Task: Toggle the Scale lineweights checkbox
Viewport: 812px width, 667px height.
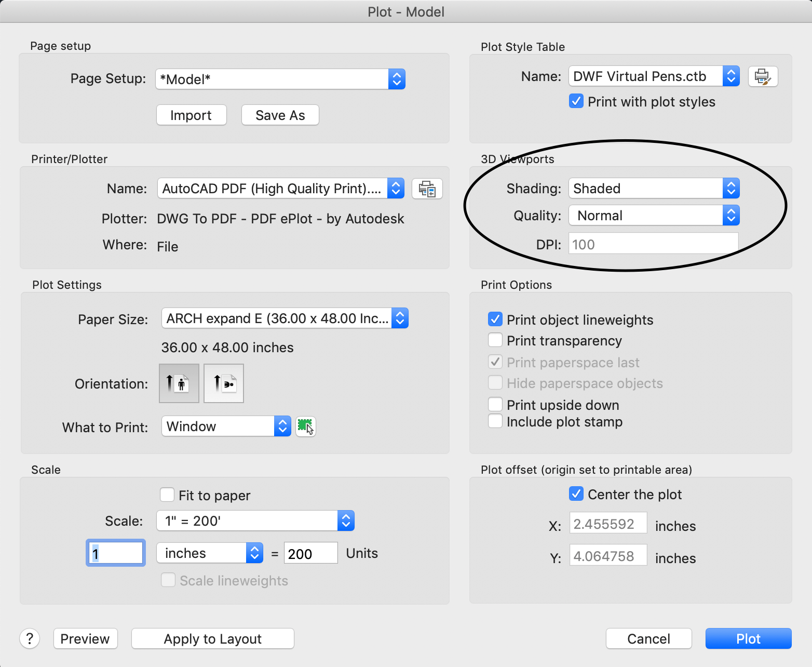Action: point(168,580)
